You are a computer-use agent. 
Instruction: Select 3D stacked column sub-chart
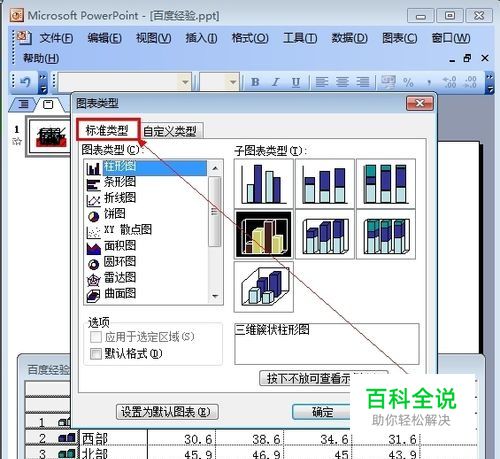coord(325,234)
